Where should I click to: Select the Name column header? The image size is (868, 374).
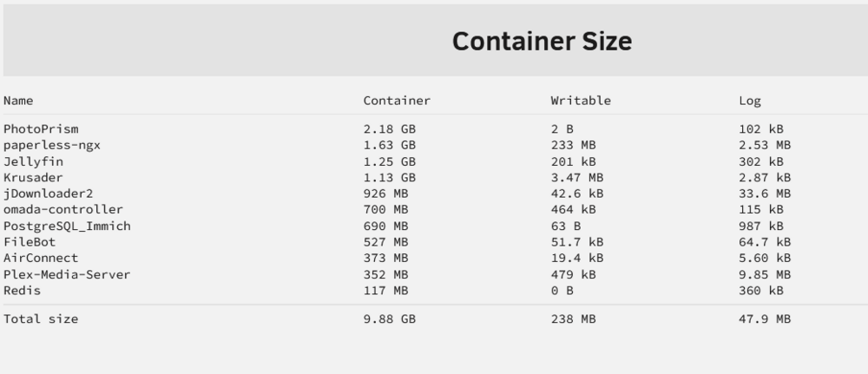18,101
